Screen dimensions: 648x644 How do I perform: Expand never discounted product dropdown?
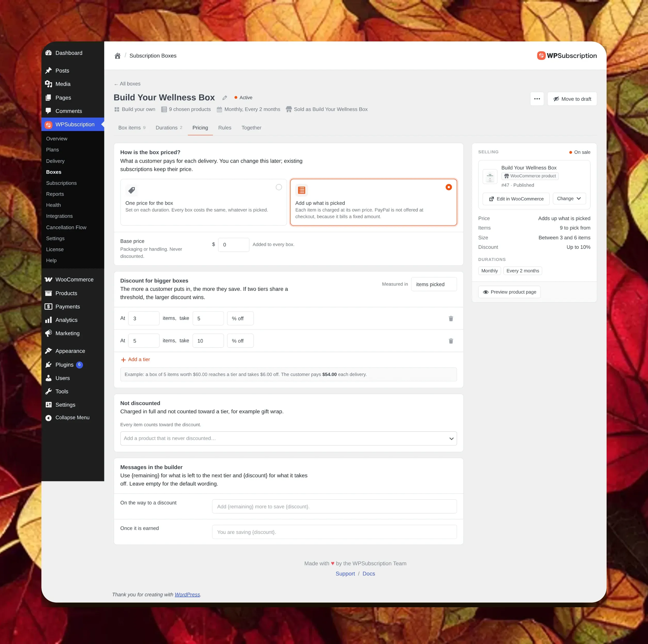tap(289, 438)
